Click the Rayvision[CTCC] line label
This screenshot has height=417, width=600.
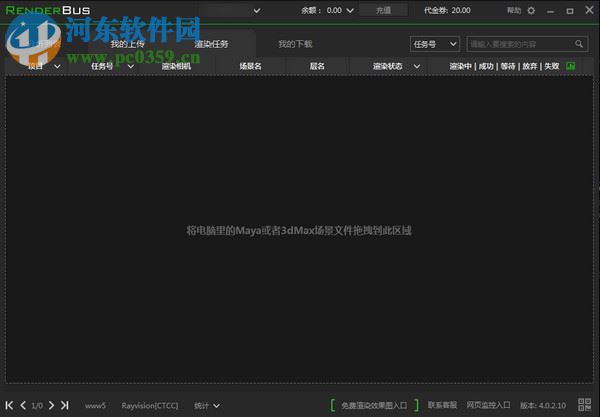[x=150, y=406]
